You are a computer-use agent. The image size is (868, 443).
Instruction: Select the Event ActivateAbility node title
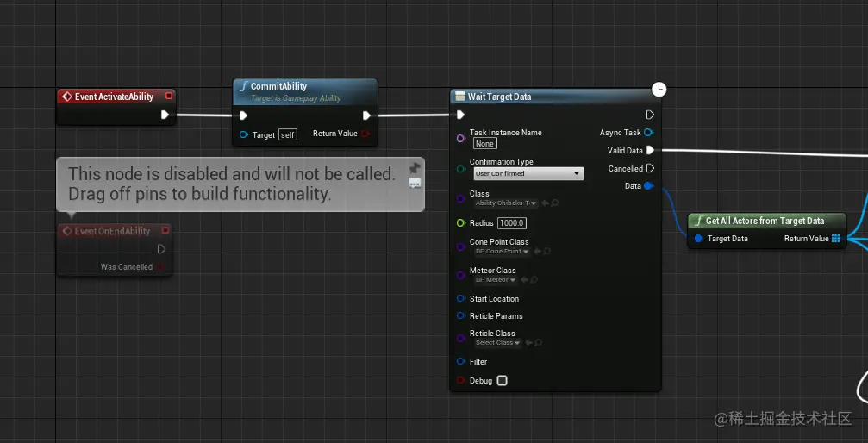pyautogui.click(x=114, y=97)
